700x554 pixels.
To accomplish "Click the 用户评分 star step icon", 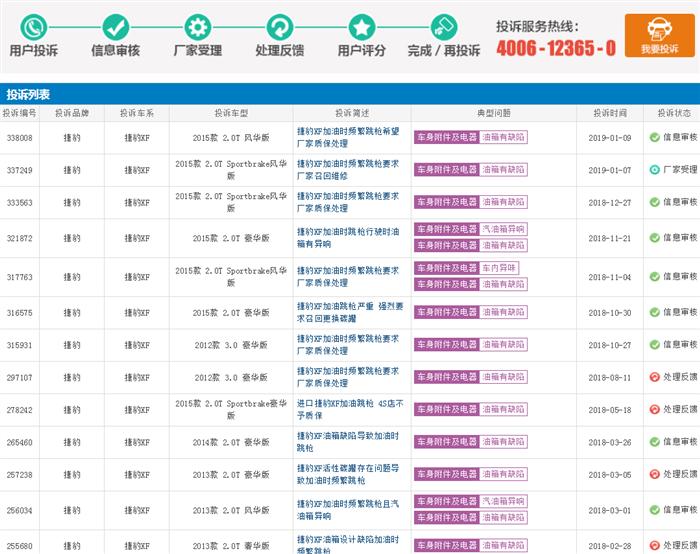I will pyautogui.click(x=362, y=26).
